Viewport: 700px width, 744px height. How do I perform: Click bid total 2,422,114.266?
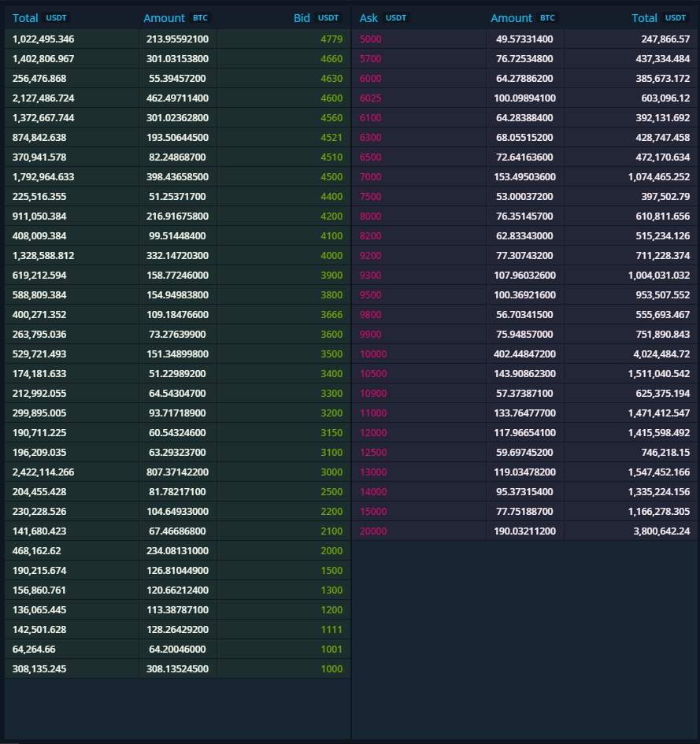pos(43,472)
